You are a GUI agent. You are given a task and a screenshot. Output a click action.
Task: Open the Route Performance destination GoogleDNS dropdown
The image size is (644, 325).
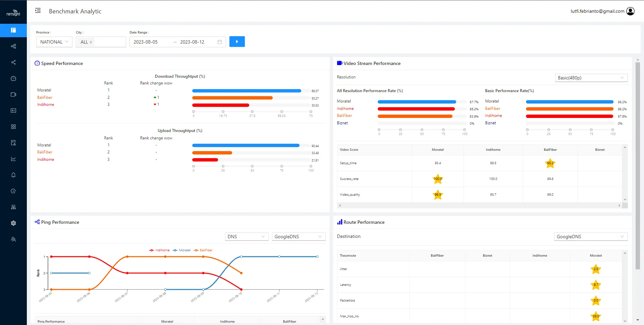pos(591,237)
